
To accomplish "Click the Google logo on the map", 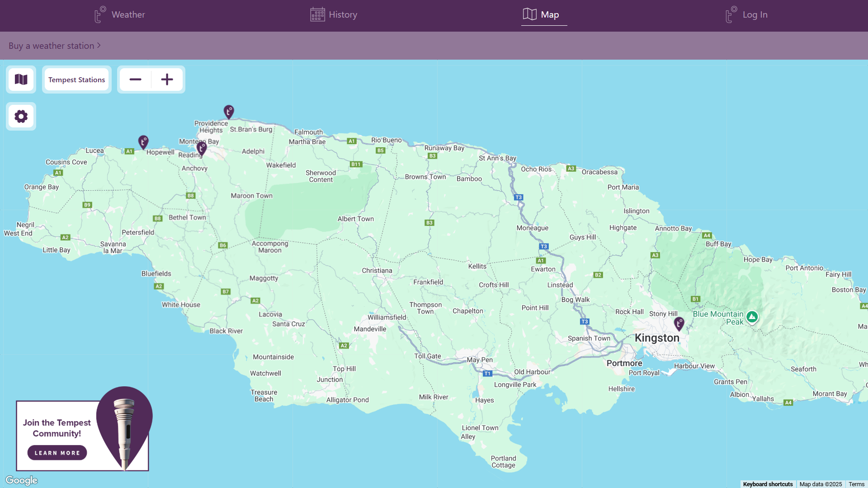I will click(21, 480).
